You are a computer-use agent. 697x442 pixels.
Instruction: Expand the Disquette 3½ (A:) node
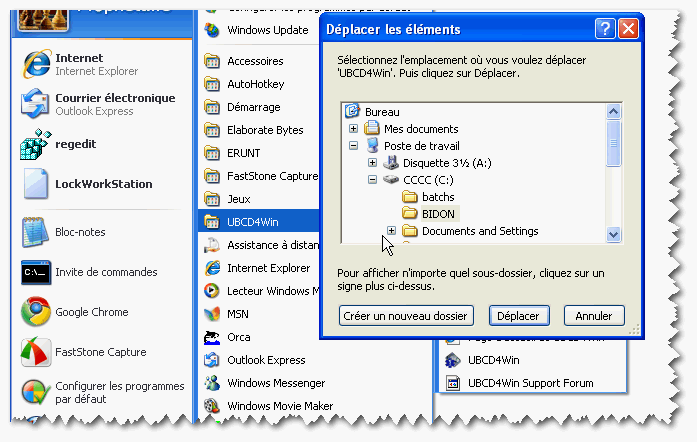(373, 163)
